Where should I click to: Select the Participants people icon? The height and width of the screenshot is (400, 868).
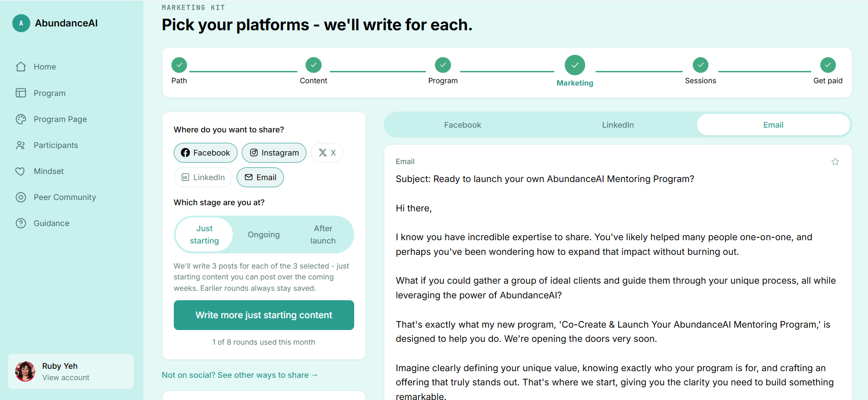[21, 145]
